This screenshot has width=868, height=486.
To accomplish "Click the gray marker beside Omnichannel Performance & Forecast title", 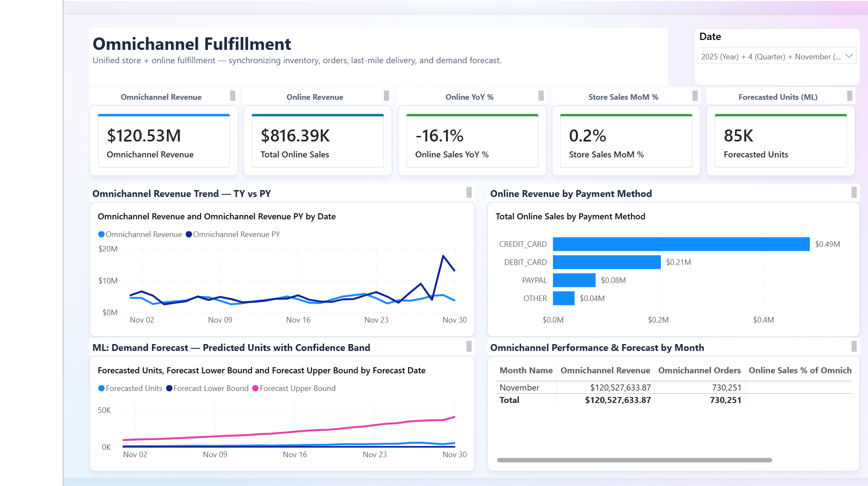I will coord(854,346).
